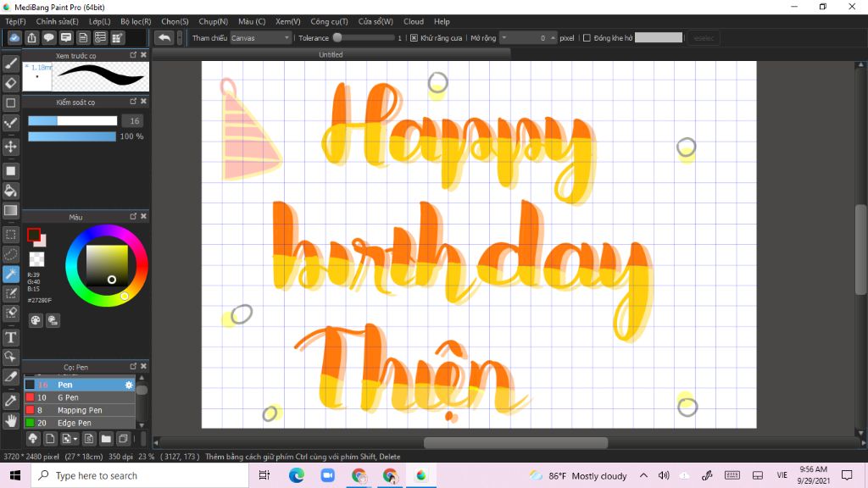Click the horizontal canvas scrollbar
The width and height of the screenshot is (868, 488).
click(x=515, y=442)
